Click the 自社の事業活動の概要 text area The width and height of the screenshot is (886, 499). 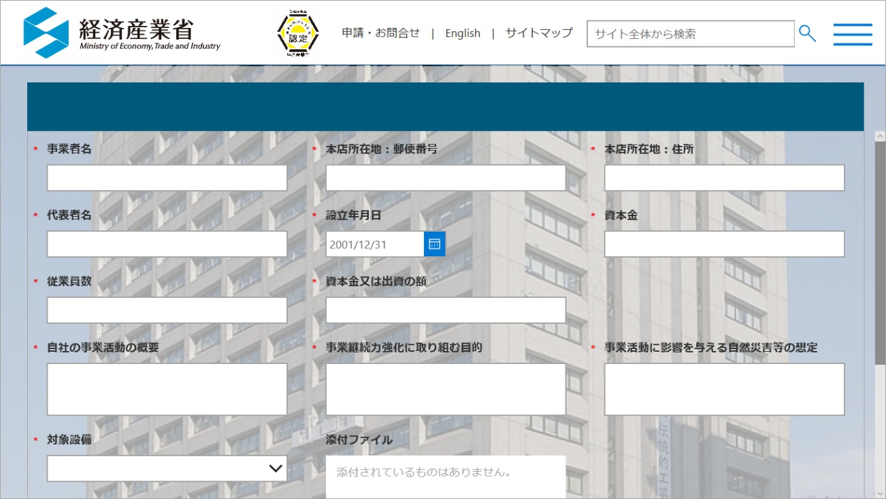(x=167, y=389)
